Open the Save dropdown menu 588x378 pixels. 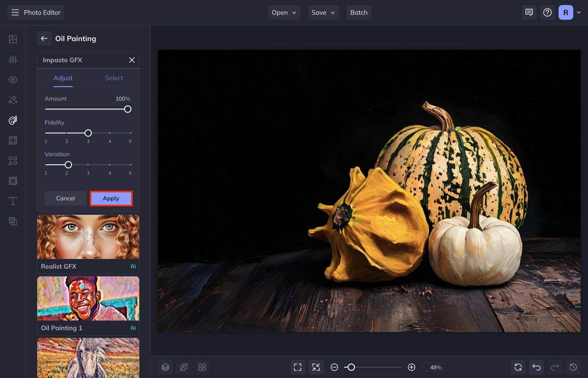pos(323,12)
